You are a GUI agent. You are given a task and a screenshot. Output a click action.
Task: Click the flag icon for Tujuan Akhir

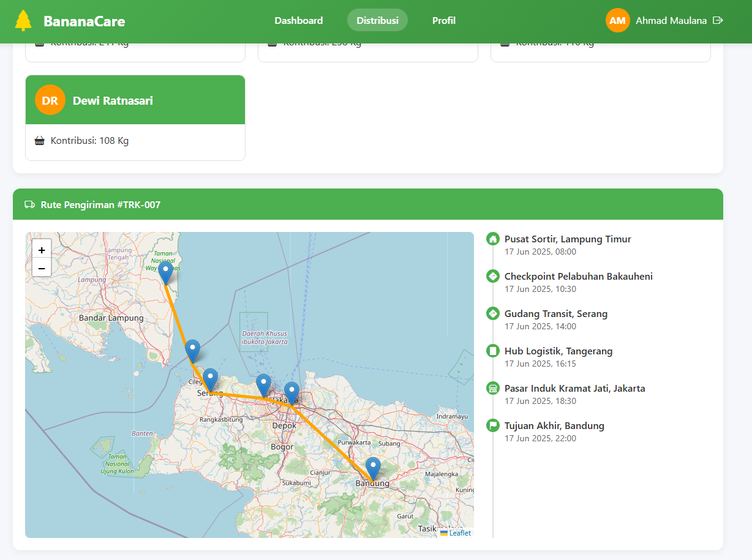pyautogui.click(x=493, y=425)
